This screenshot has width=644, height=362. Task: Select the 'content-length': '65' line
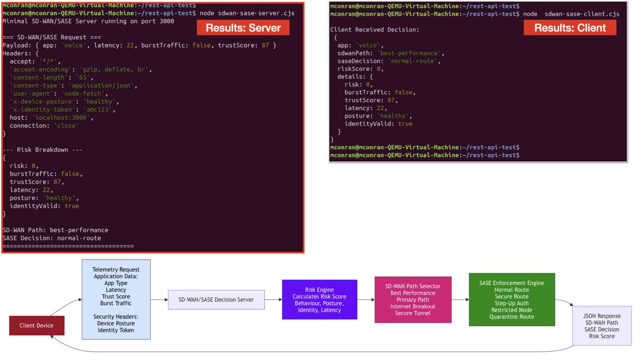point(51,77)
